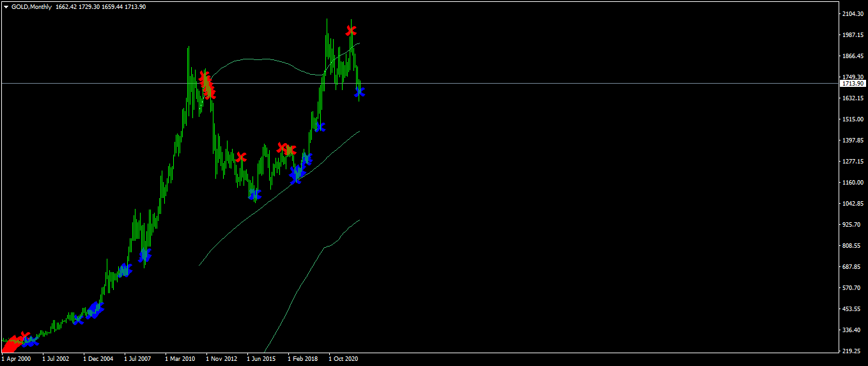
Task: Click the 1 Feb 2018 date label
Action: (302, 359)
